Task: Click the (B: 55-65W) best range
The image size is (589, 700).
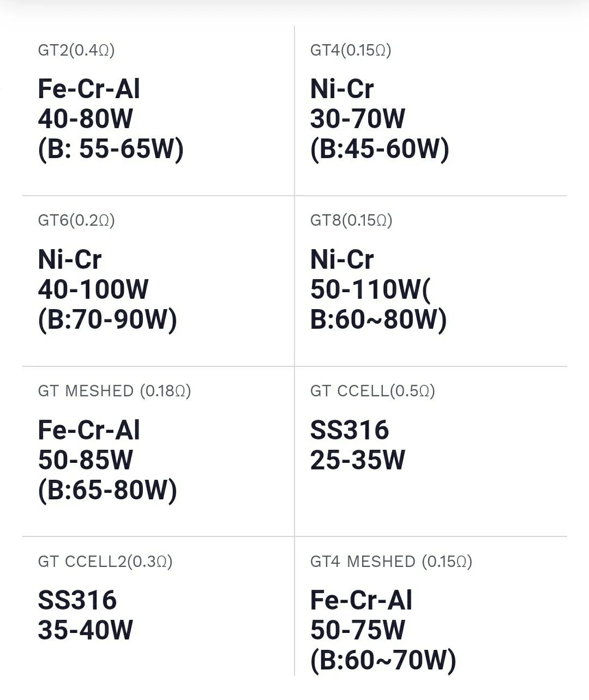Action: [x=111, y=149]
